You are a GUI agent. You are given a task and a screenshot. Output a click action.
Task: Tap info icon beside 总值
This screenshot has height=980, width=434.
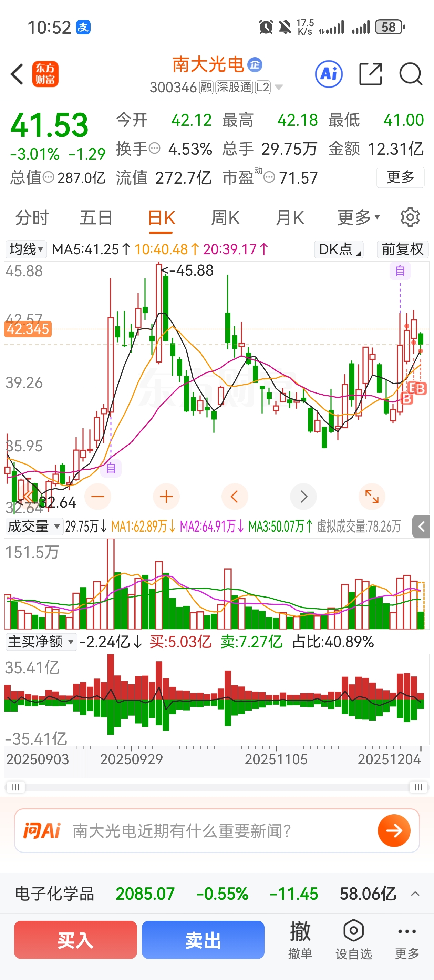pos(48,177)
